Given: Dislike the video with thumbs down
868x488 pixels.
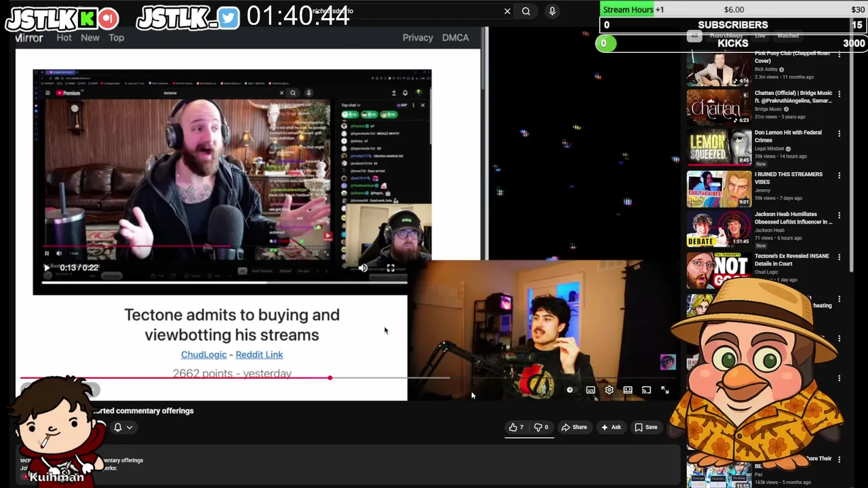Looking at the screenshot, I should (541, 427).
